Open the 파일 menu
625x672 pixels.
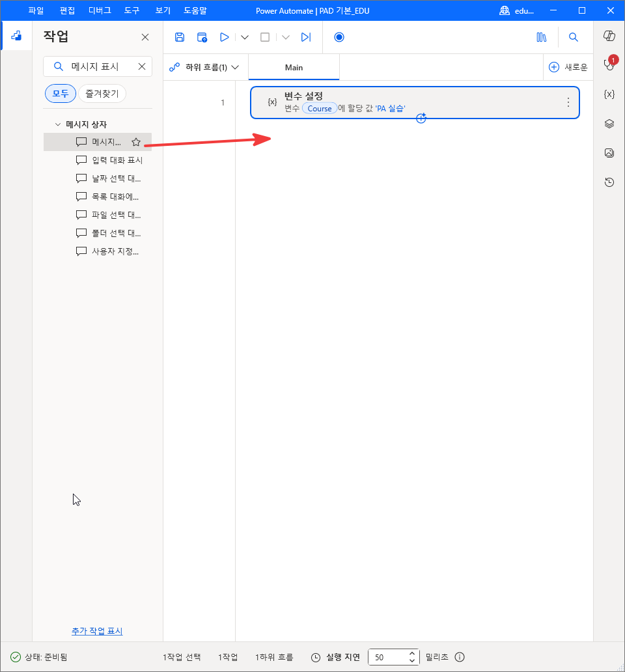tap(36, 10)
